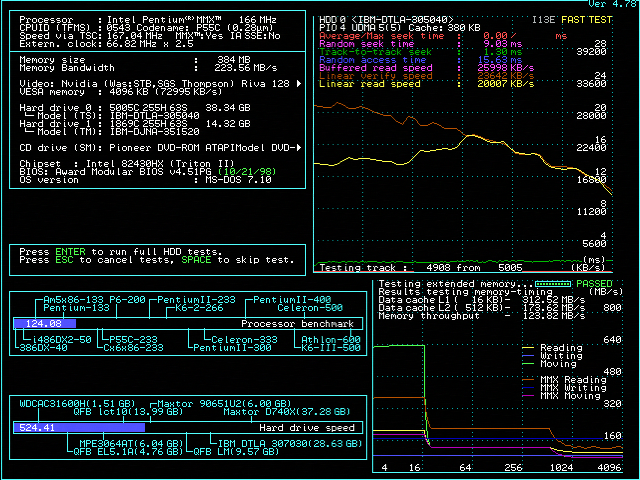The image size is (640, 480).
Task: Click the Maxtor D740X(37.28 GB) drive label
Action: [287, 412]
